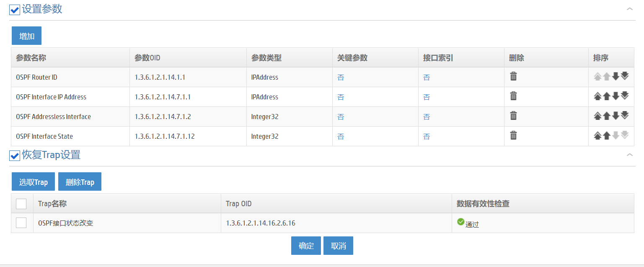Move OSPF Addressless Interface to the bottom
644x267 pixels.
[625, 115]
